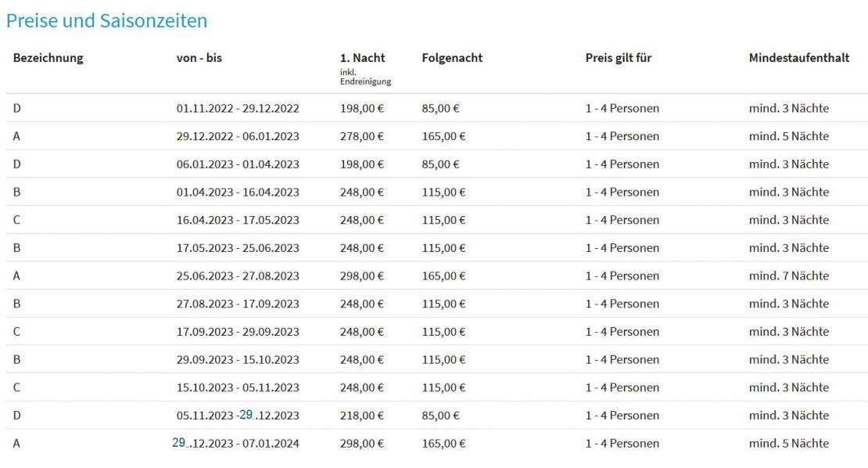Click date range ending 07.01.2024

(x=236, y=443)
